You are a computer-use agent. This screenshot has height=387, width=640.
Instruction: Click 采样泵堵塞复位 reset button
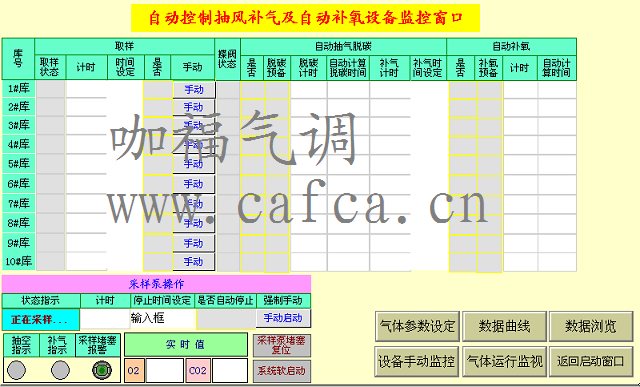pos(282,345)
